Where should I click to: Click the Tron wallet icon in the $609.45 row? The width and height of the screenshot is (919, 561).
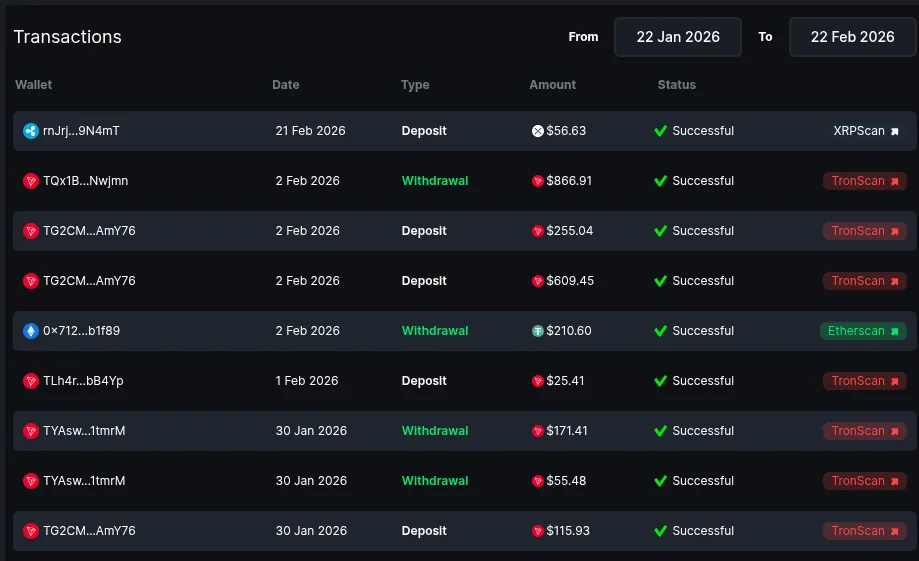31,281
